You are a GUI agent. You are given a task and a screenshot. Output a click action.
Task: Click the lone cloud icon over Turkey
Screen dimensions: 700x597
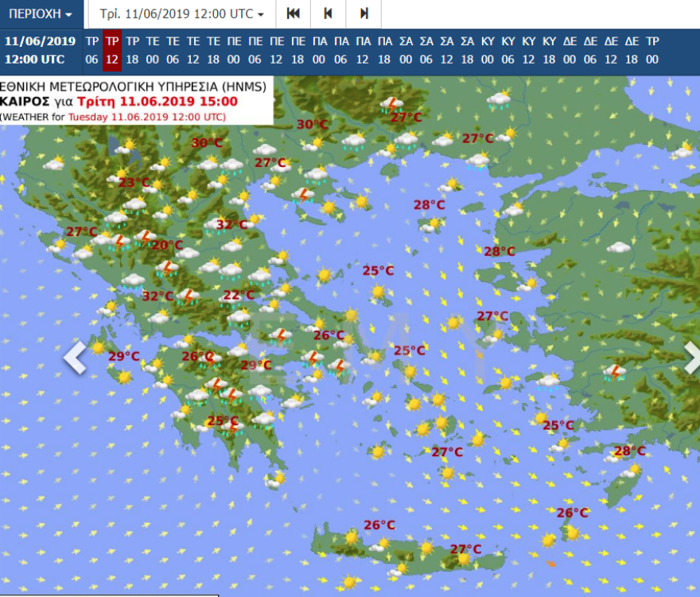(x=618, y=248)
